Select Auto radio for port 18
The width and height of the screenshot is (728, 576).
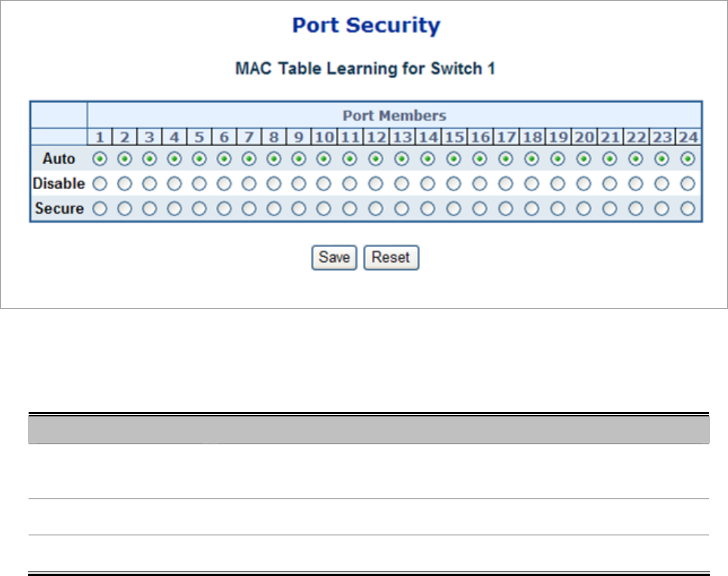point(532,159)
